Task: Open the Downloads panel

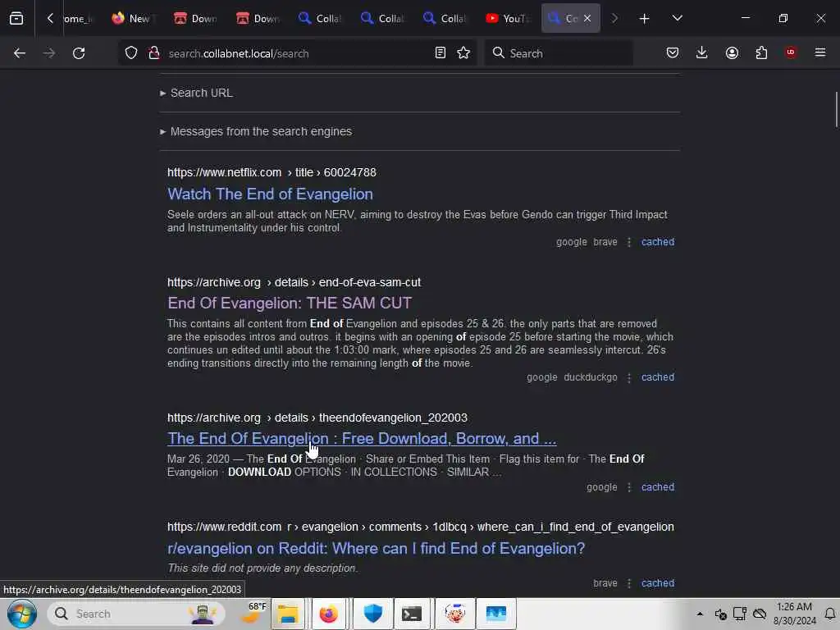Action: click(702, 52)
